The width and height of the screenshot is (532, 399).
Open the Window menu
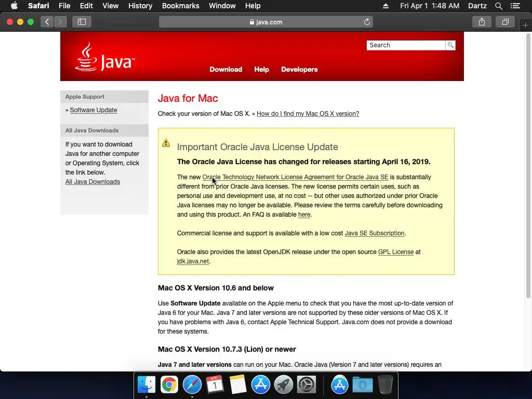click(222, 6)
